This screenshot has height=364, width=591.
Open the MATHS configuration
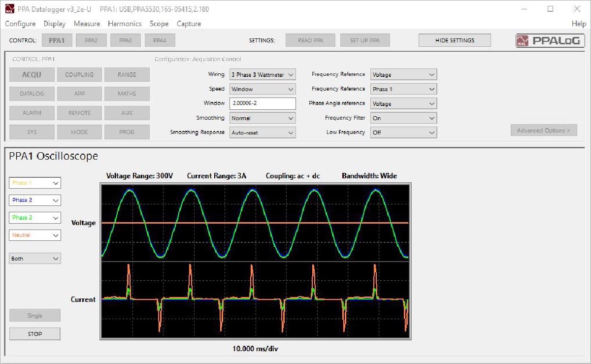point(127,94)
